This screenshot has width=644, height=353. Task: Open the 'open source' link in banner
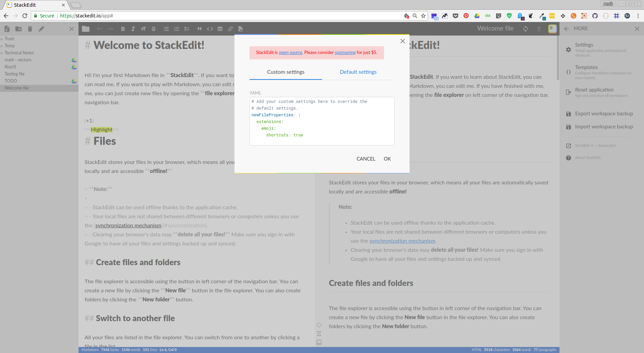pyautogui.click(x=290, y=52)
